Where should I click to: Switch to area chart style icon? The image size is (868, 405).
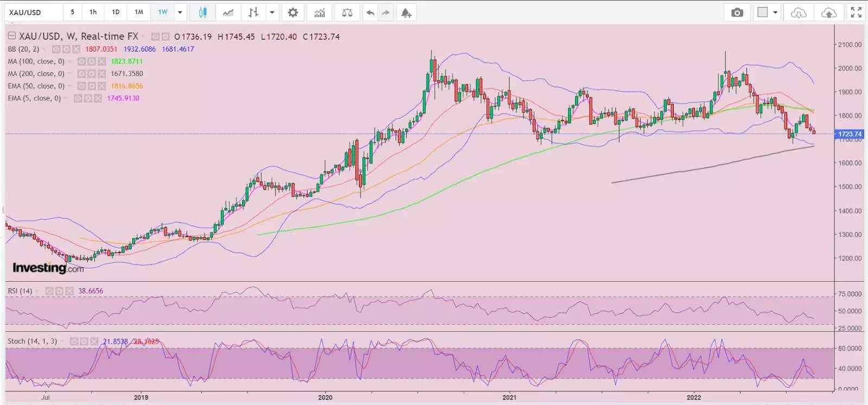click(228, 12)
